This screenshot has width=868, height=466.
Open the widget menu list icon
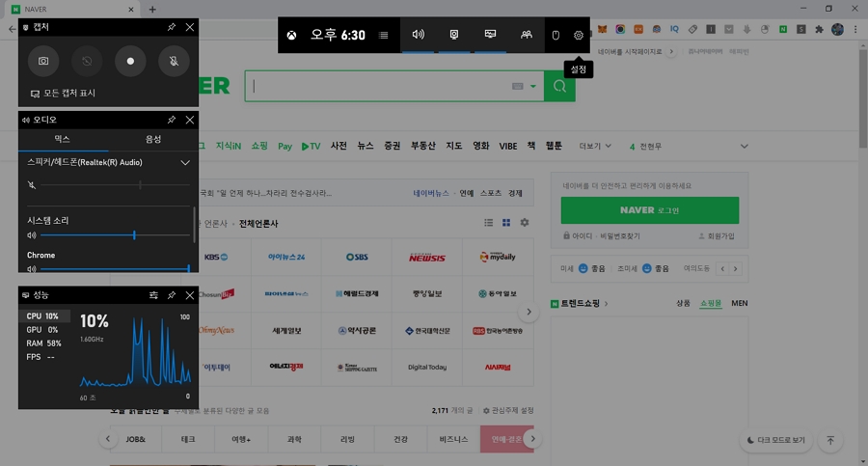point(383,35)
